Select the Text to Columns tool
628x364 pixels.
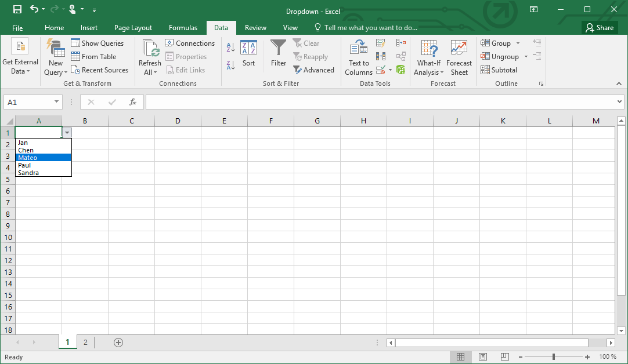point(358,57)
